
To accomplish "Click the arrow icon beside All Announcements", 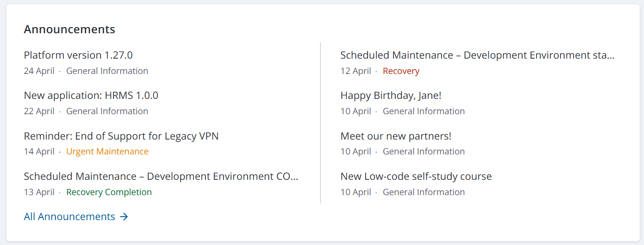I will tap(124, 217).
